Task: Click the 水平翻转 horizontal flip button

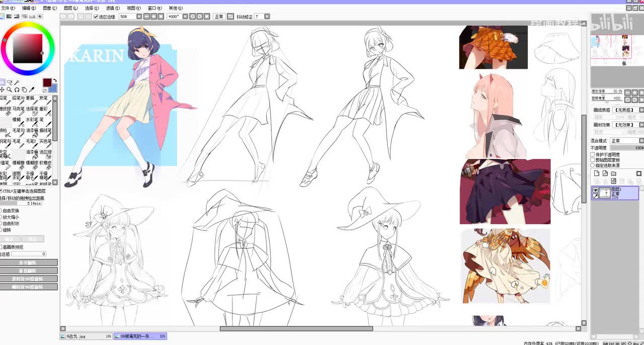Action: tap(28, 263)
